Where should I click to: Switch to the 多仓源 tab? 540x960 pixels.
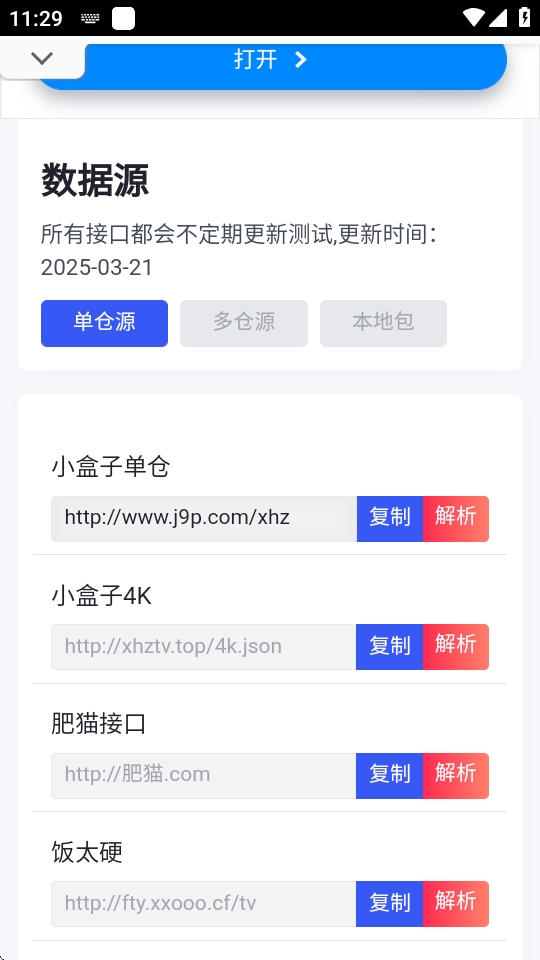coord(244,323)
